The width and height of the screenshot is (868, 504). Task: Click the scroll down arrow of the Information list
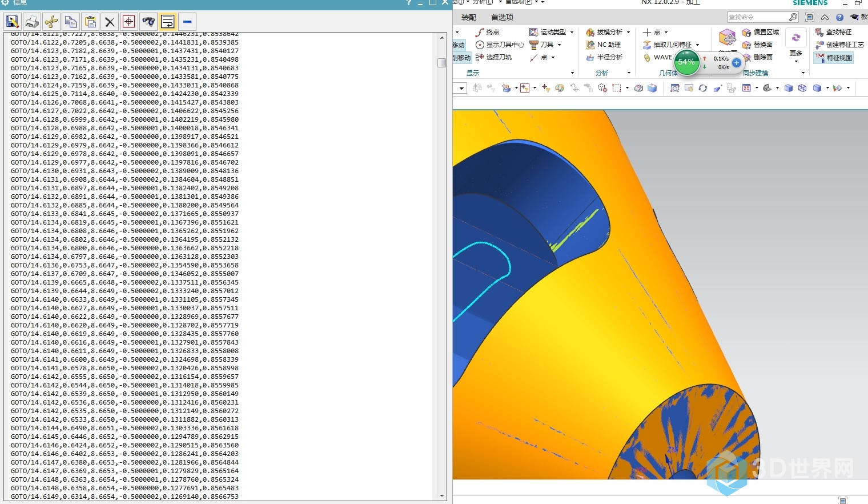pos(441,495)
